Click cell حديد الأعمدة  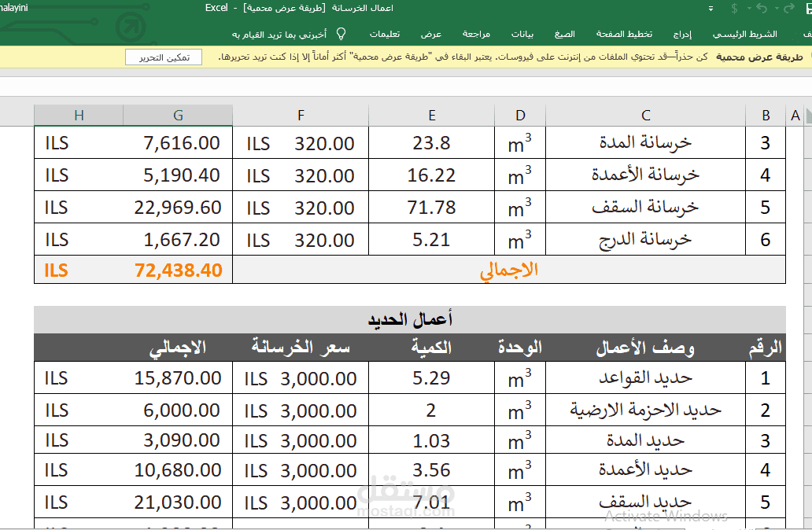646,470
